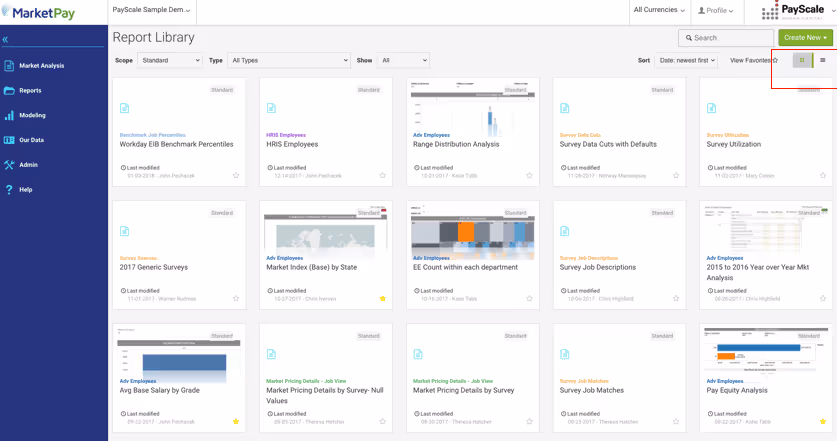The height and width of the screenshot is (441, 837).
Task: Unfavorite Pay Equity Analysis star
Action: (823, 421)
